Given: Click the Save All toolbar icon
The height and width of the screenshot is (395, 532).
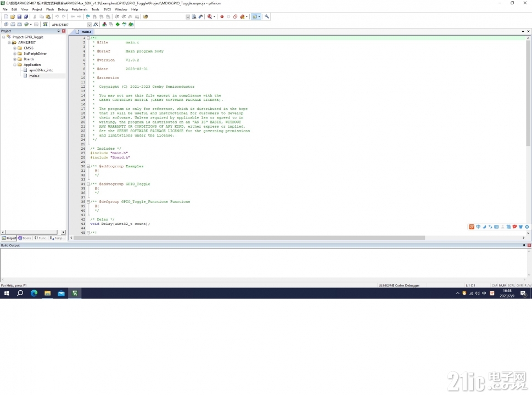Looking at the screenshot, I should (x=26, y=16).
